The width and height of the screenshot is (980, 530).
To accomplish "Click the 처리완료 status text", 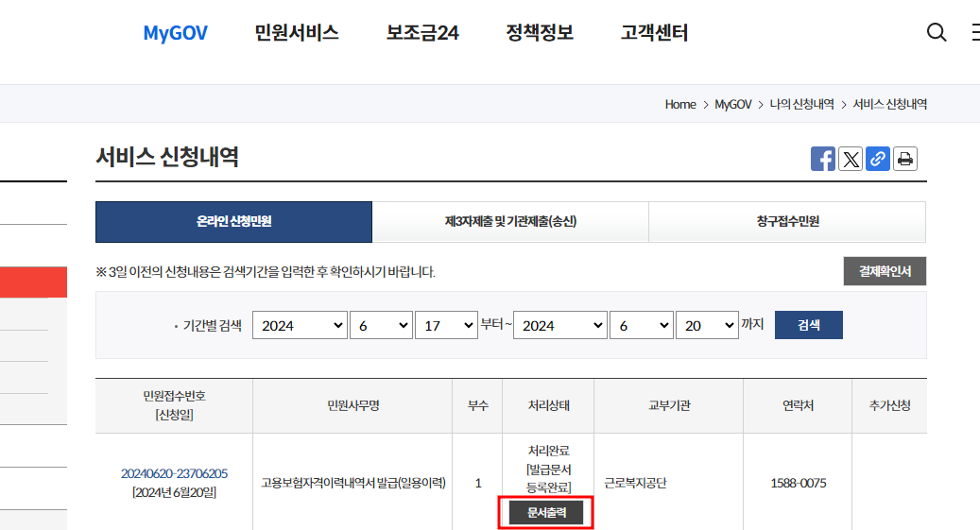I will (548, 450).
